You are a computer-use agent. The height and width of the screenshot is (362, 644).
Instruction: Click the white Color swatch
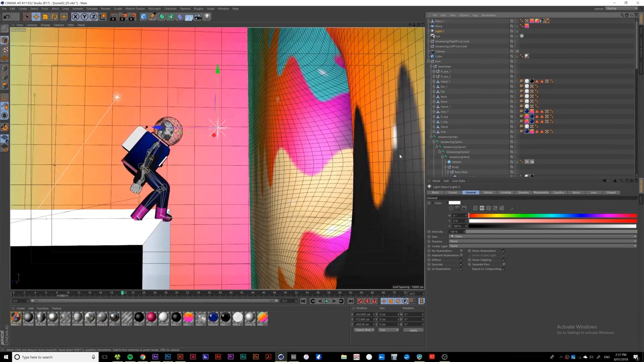pyautogui.click(x=454, y=203)
